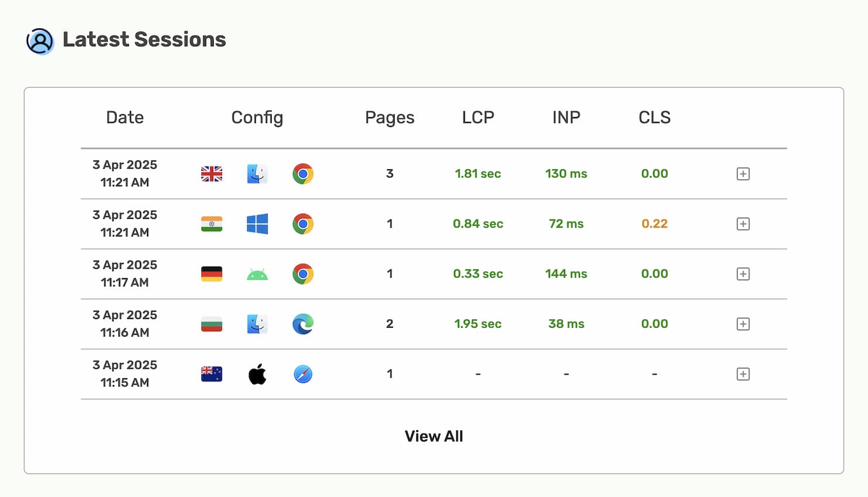868x497 pixels.
Task: Open the View All sessions link
Action: (x=433, y=436)
